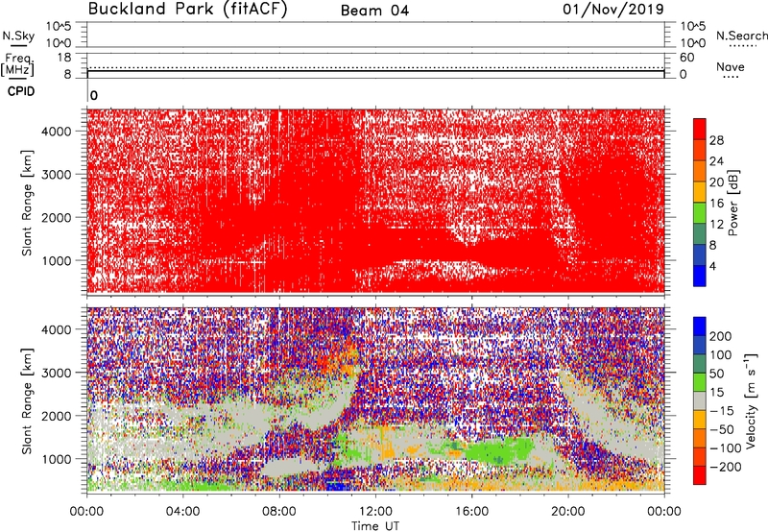This screenshot has width=768, height=532.
Task: Click the 'Freq. [MHz]' axis label
Action: [x=18, y=64]
